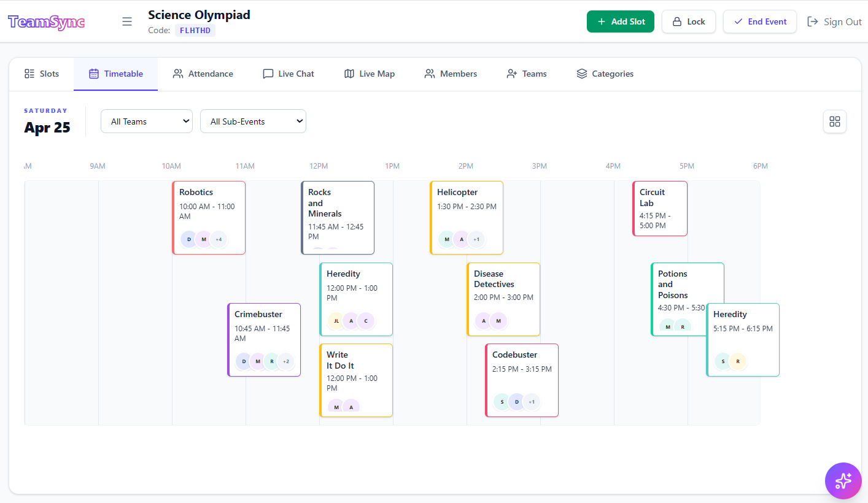This screenshot has height=503, width=868.
Task: Open the Robotics slot card
Action: (209, 209)
